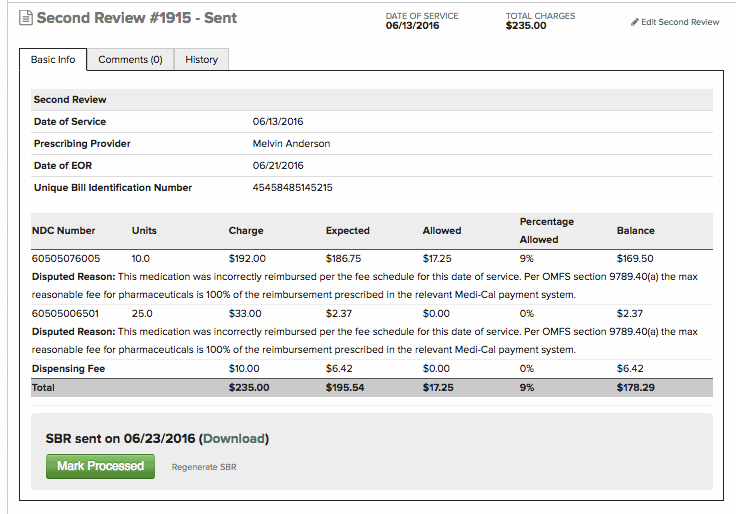Click prescribing provider name Melvin Anderson
This screenshot has width=736, height=514.
coord(291,143)
